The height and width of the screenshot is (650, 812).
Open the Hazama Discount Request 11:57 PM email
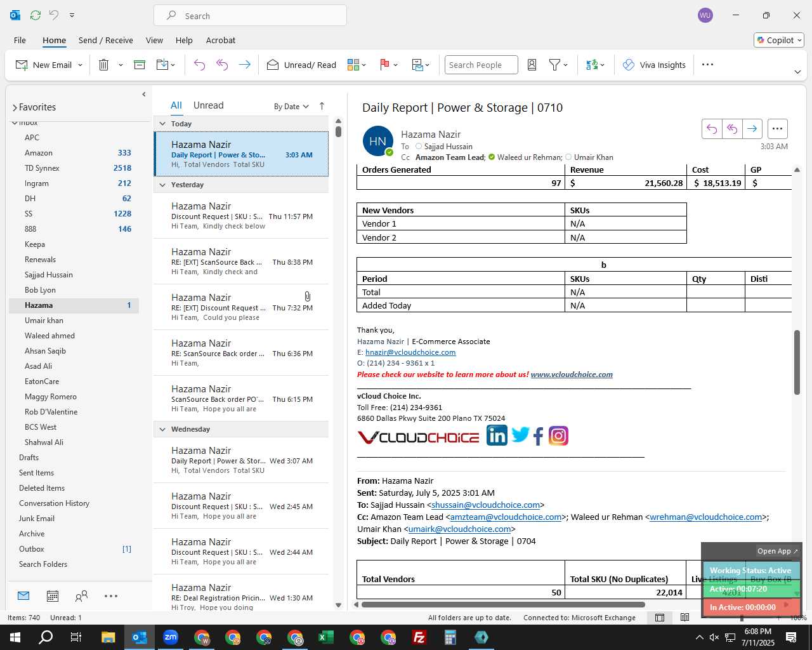[242, 216]
